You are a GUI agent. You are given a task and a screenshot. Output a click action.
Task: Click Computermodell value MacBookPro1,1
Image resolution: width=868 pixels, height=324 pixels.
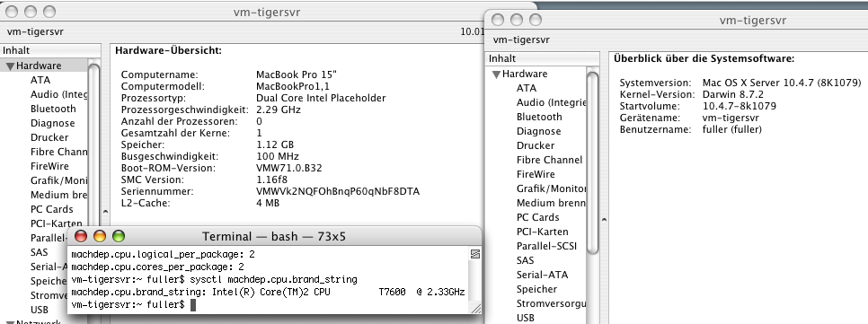pyautogui.click(x=293, y=86)
